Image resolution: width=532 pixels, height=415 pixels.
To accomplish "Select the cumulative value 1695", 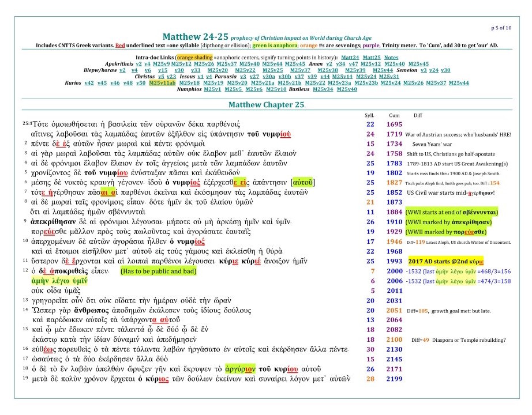I will point(394,124).
